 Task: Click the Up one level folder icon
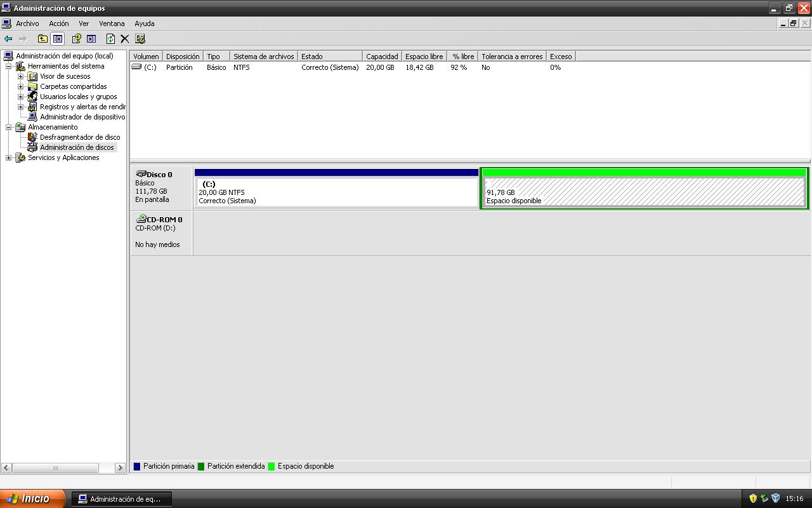pyautogui.click(x=43, y=39)
